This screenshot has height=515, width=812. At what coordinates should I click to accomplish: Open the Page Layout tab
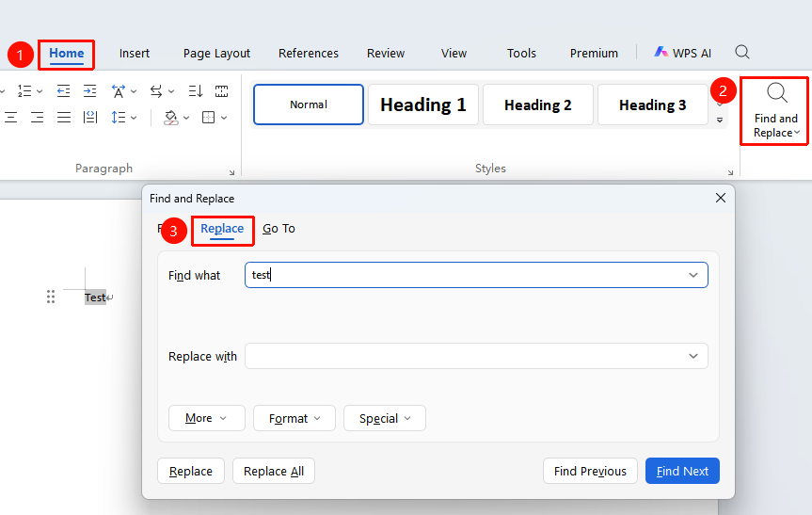click(216, 54)
